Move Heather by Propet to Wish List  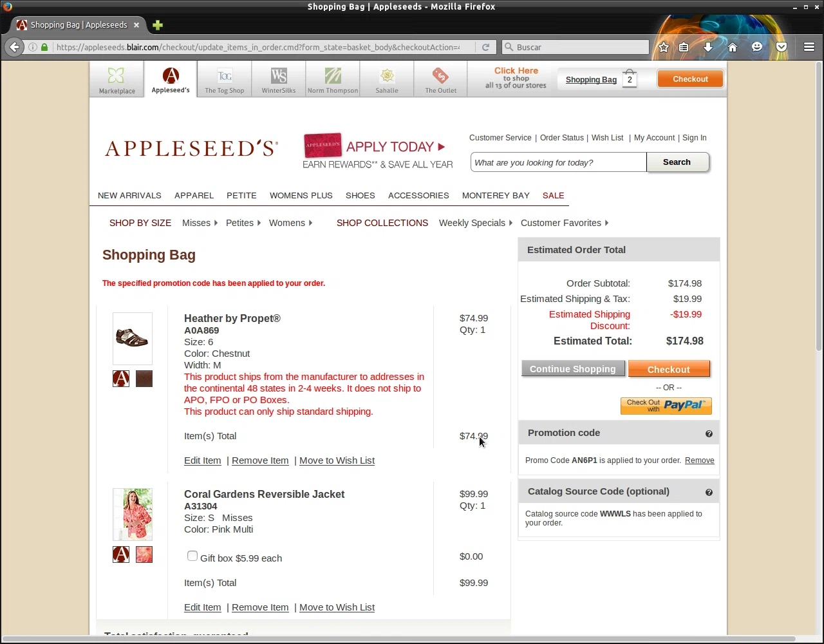pyautogui.click(x=337, y=460)
